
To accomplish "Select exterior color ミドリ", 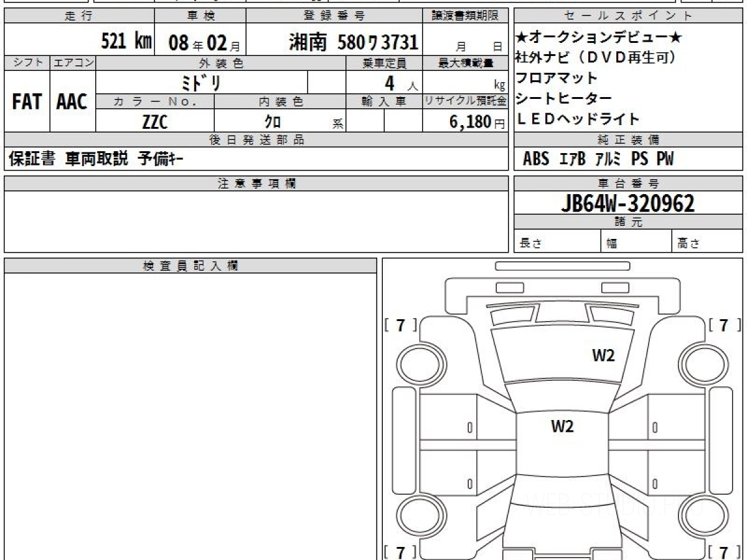I will (x=200, y=82).
